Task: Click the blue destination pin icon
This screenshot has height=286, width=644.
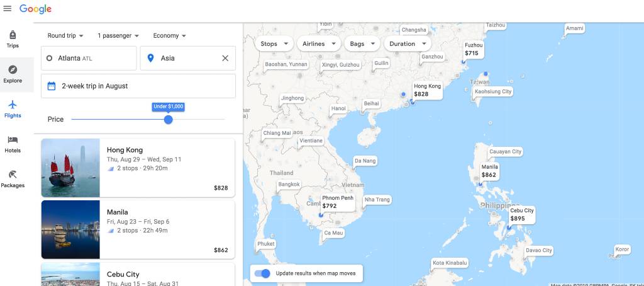Action: click(x=151, y=59)
